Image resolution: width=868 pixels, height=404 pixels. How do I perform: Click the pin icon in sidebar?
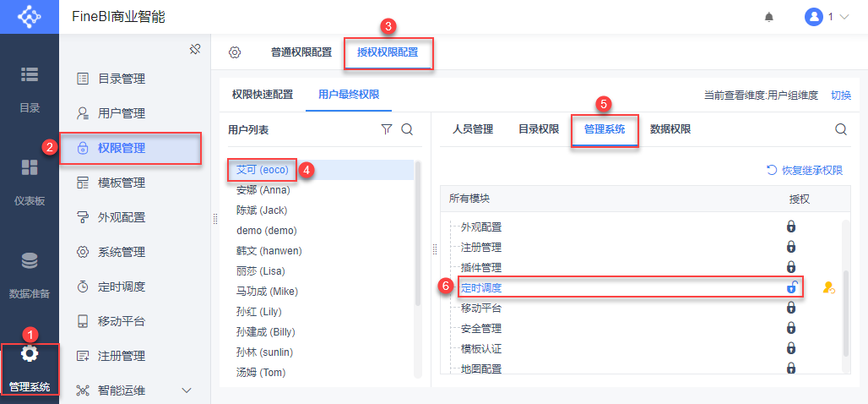(194, 49)
